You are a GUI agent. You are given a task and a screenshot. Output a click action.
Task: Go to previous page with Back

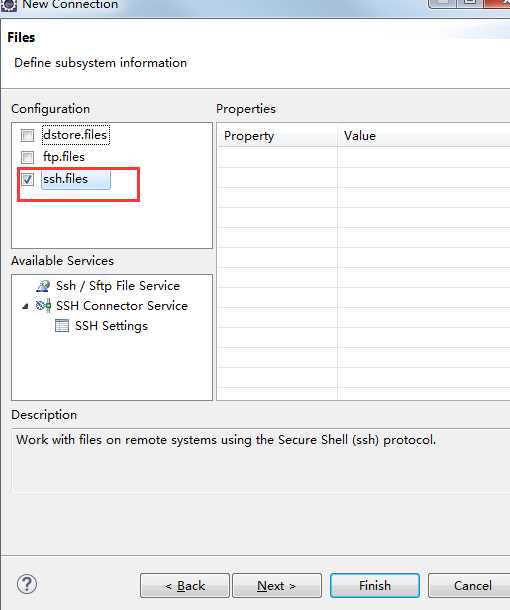pyautogui.click(x=185, y=585)
